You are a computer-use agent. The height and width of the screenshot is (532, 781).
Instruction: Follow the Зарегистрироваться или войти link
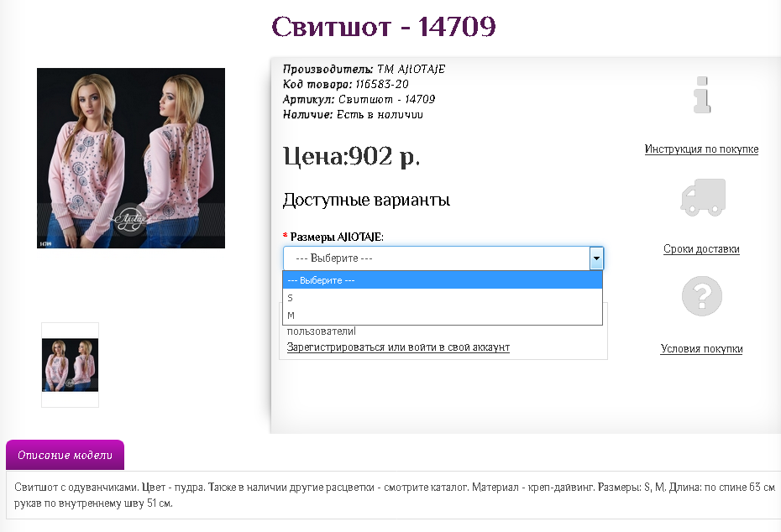[x=398, y=347]
